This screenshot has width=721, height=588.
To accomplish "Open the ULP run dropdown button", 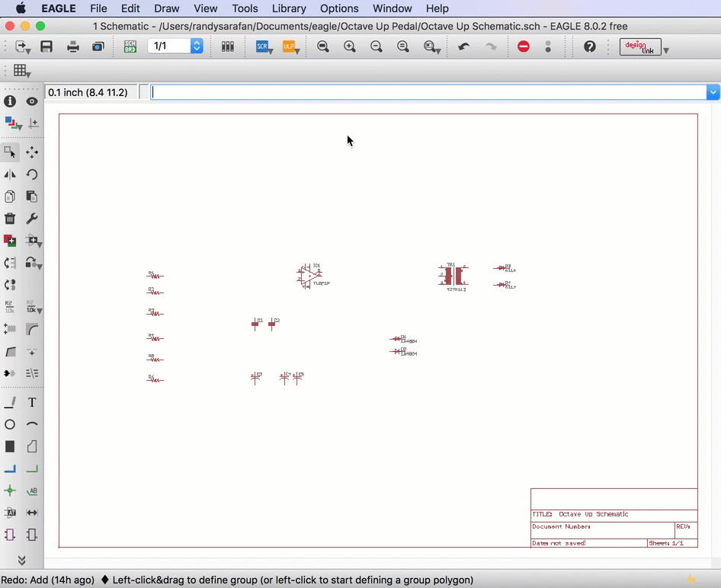I will point(291,46).
